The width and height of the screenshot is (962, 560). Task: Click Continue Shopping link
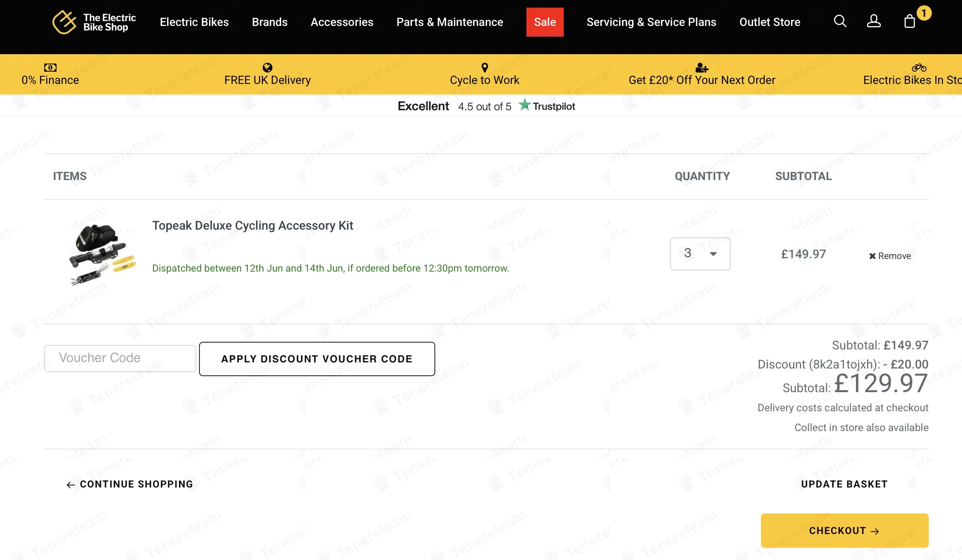coord(130,484)
